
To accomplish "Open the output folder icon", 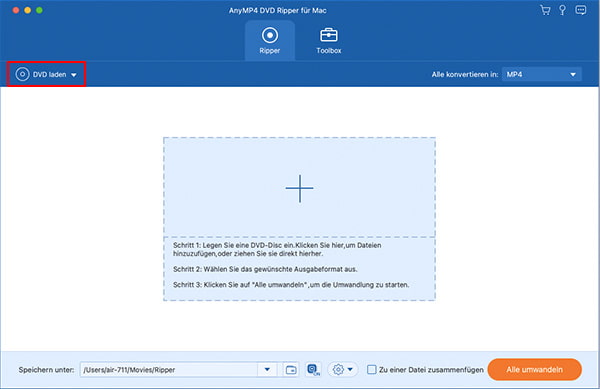I will tap(291, 369).
